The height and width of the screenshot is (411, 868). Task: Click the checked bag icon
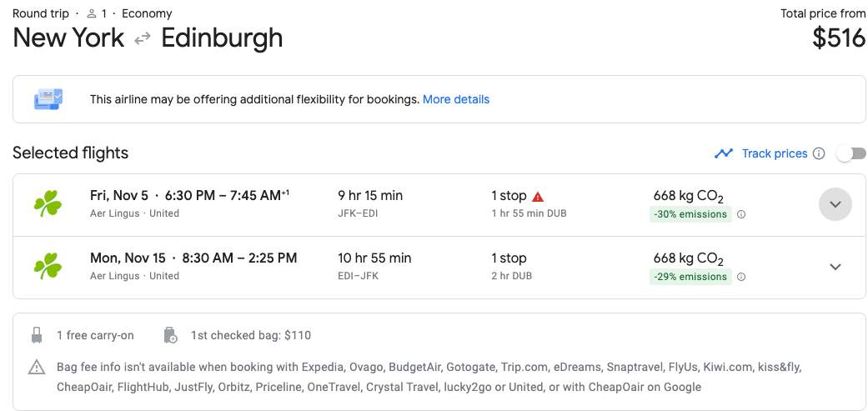[170, 335]
